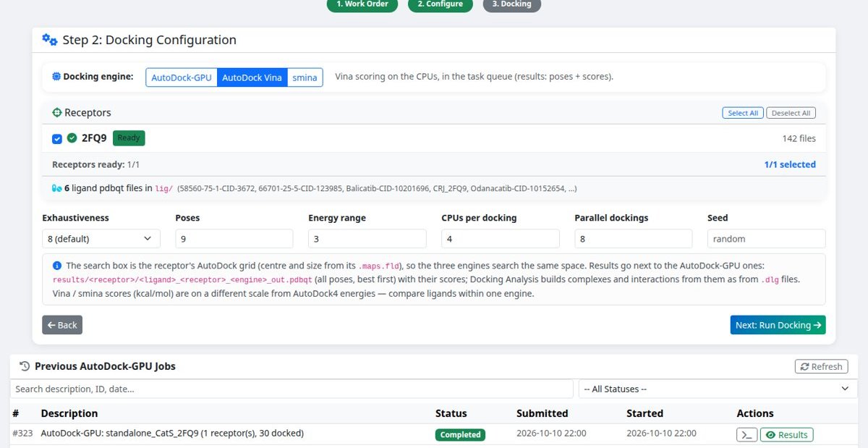Toggle the 2FQ9 receptor checkbox
Viewport: 868px width, 448px height.
(57, 138)
